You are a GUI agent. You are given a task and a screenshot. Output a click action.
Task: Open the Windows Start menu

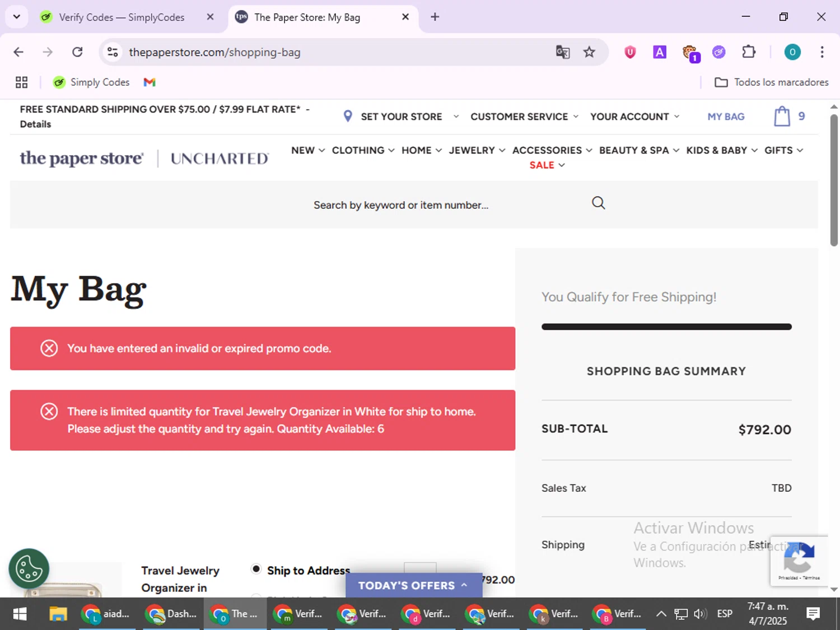[20, 614]
